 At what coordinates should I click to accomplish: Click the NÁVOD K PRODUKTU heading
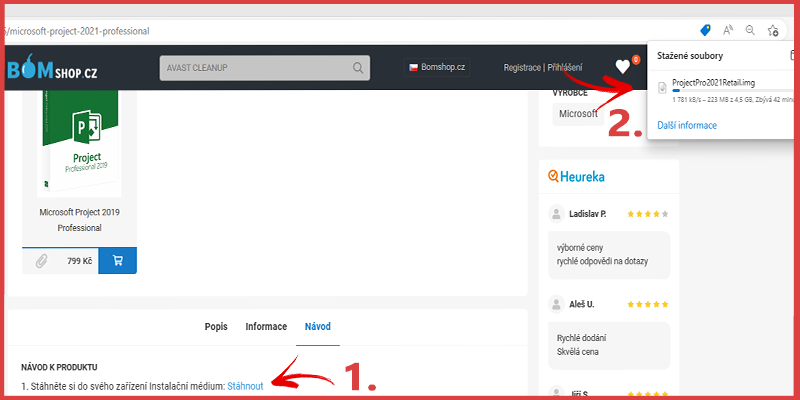click(x=59, y=367)
